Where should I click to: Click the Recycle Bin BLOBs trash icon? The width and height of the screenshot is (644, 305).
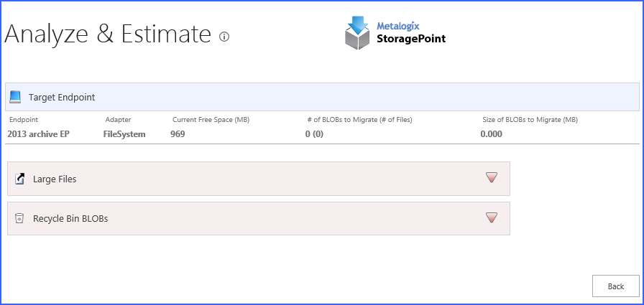[x=20, y=218]
